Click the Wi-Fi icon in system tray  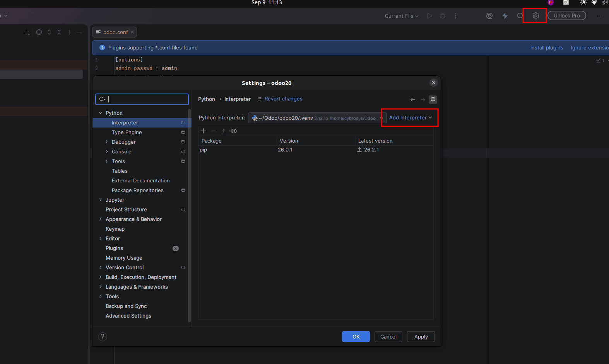click(x=594, y=3)
